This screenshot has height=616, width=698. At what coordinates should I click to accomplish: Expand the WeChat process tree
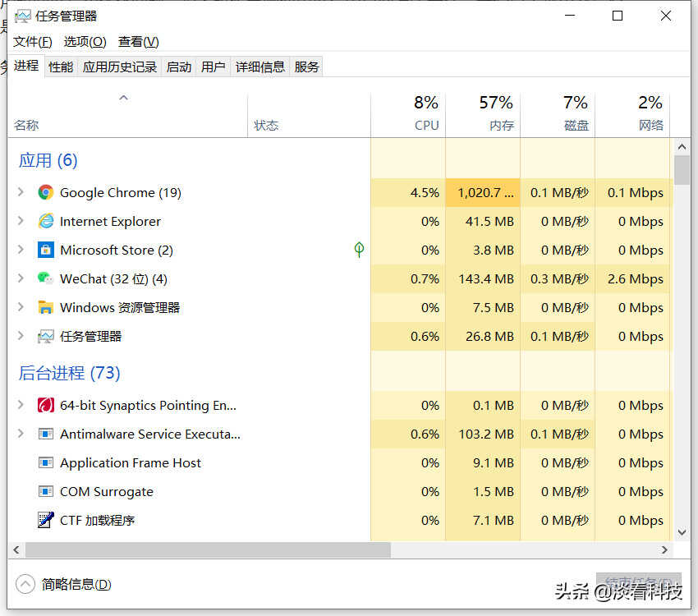coord(21,279)
